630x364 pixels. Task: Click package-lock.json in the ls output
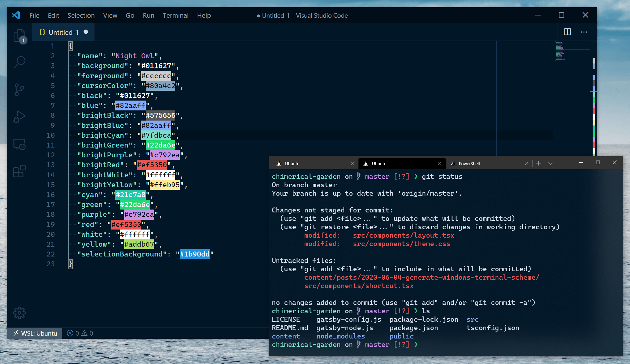tap(424, 319)
